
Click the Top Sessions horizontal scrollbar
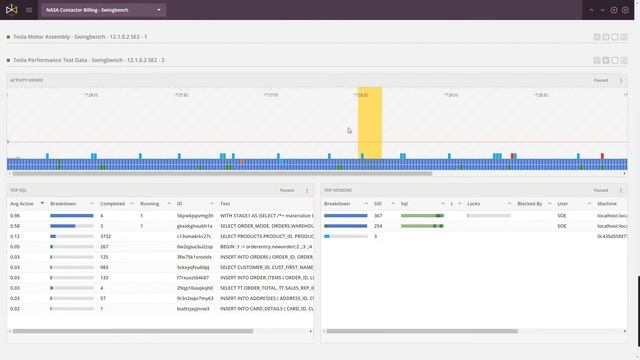[422, 331]
